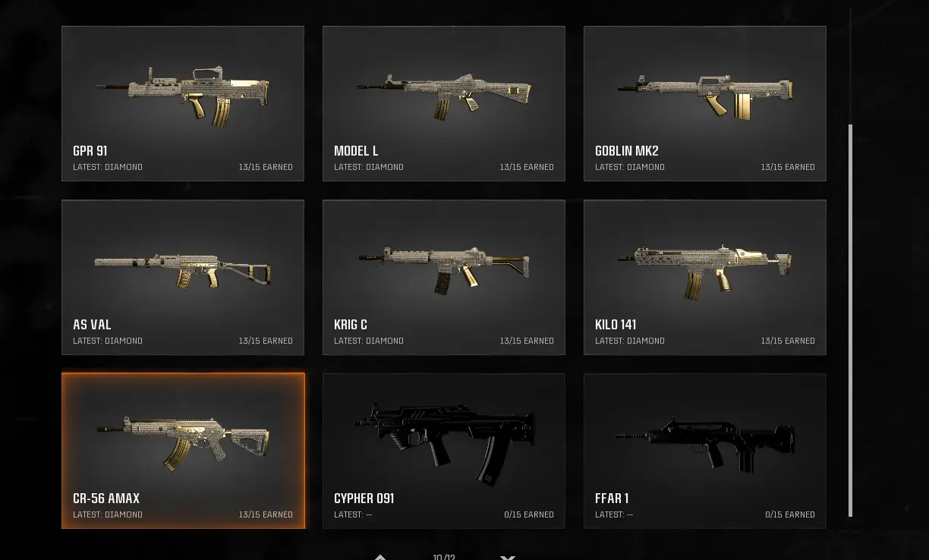Click the GPR 91 name label
929x560 pixels.
tap(90, 151)
